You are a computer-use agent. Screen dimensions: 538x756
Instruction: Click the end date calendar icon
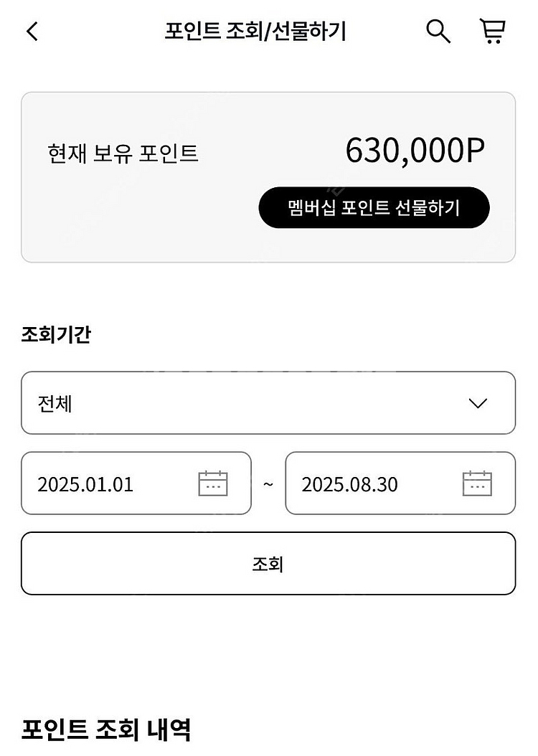[477, 483]
